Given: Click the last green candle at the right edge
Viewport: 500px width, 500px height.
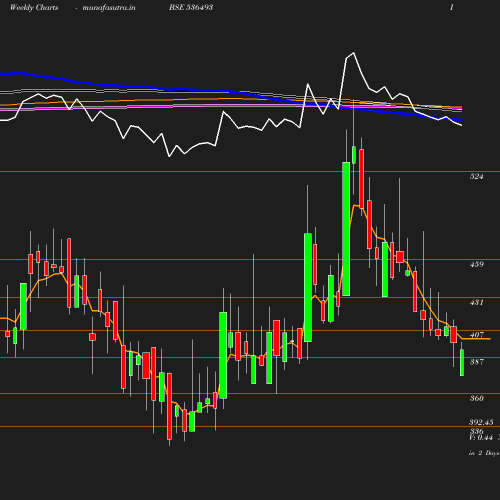Looking at the screenshot, I should [x=462, y=363].
